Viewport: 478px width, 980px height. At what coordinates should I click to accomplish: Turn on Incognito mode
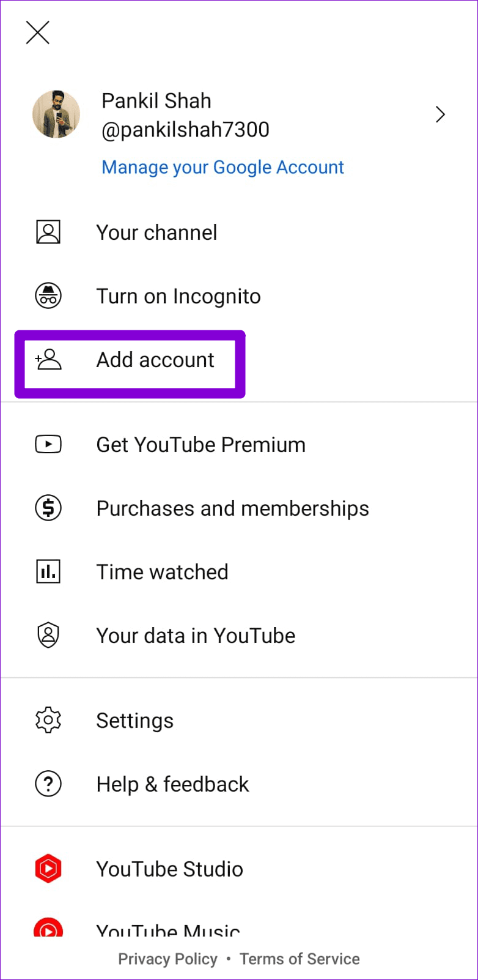tap(178, 296)
